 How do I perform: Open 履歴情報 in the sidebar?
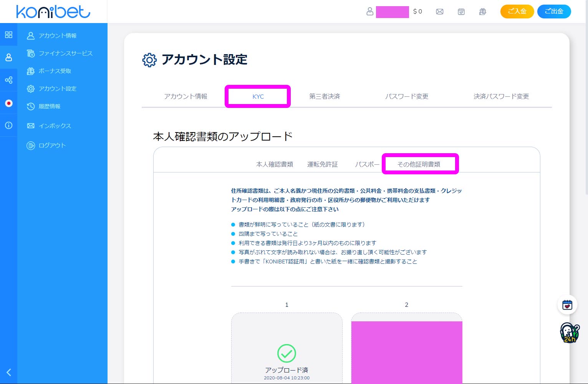pyautogui.click(x=50, y=106)
